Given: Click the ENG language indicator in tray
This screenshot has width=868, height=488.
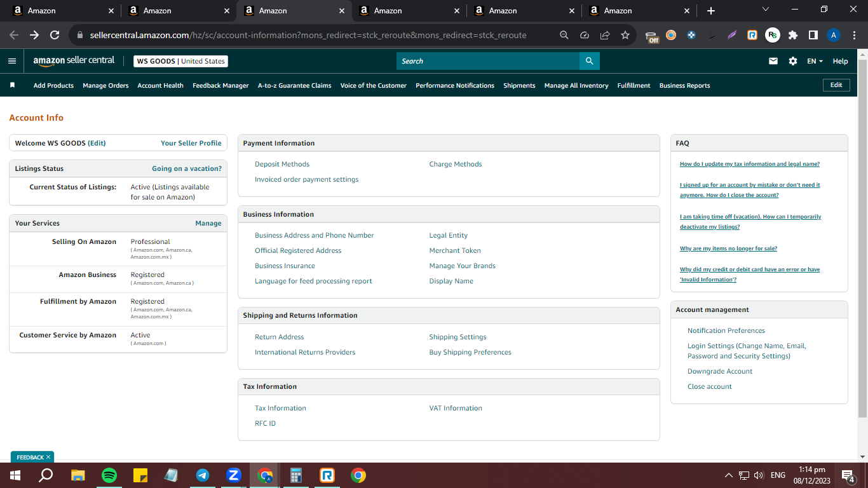Looking at the screenshot, I should (x=778, y=475).
